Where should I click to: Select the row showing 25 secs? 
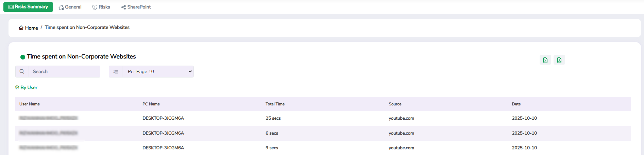pos(273,118)
